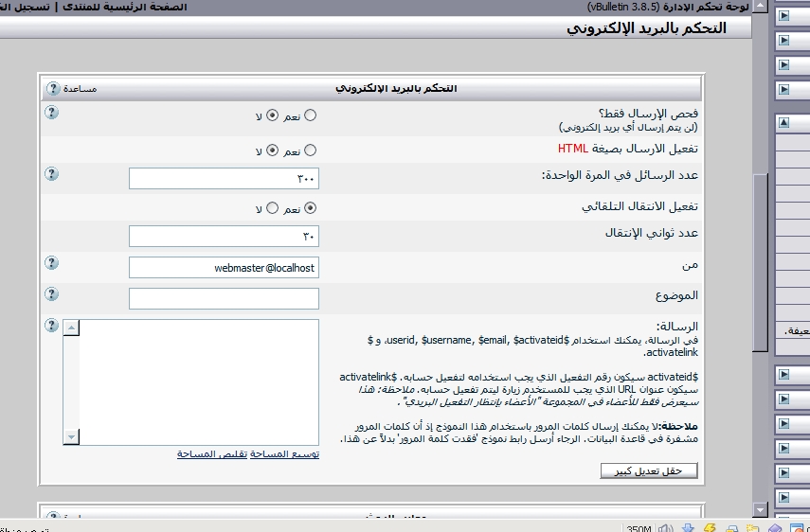This screenshot has width=810, height=532.
Task: Focus the empty الموضوع subject input
Action: (224, 298)
